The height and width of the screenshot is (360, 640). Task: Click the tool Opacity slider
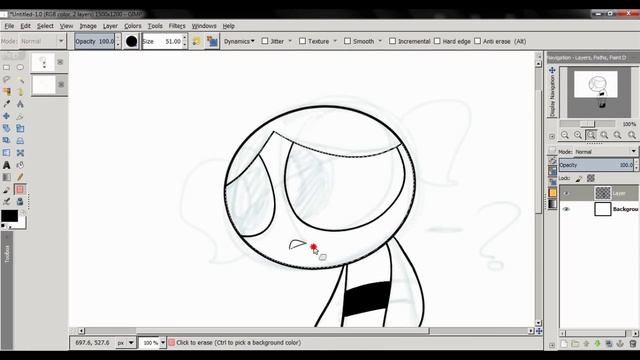tap(95, 41)
